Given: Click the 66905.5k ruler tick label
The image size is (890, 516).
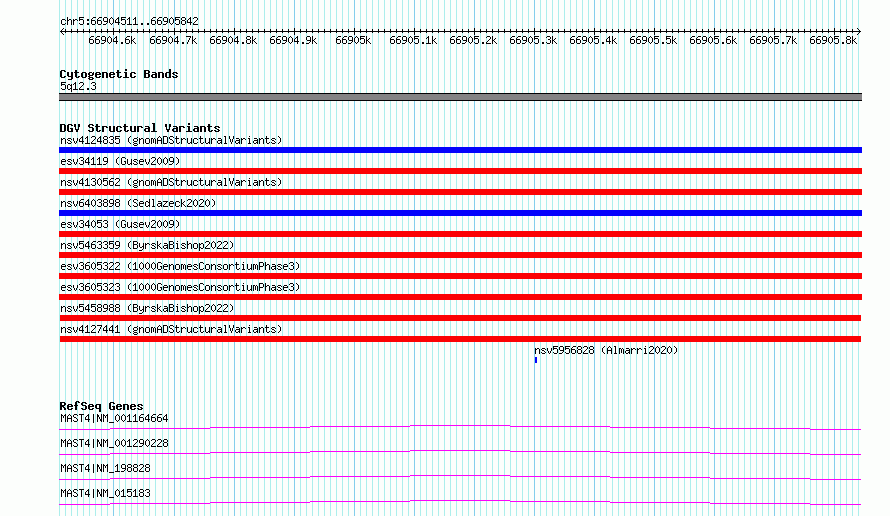Looking at the screenshot, I should click(x=653, y=40).
